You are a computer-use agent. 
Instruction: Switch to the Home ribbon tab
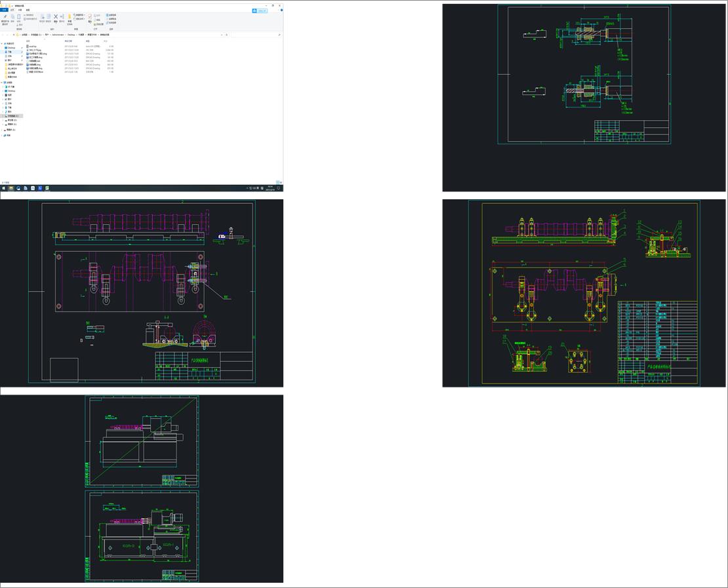[12, 10]
